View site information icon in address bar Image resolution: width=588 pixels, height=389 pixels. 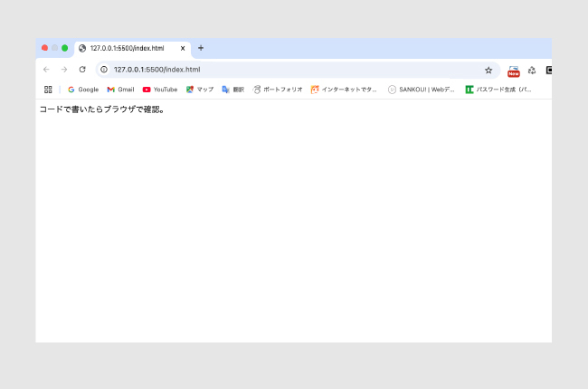pyautogui.click(x=104, y=70)
